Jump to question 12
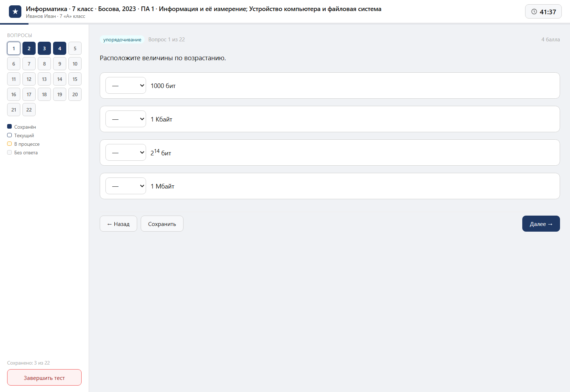Image resolution: width=570 pixels, height=392 pixels. pos(29,79)
